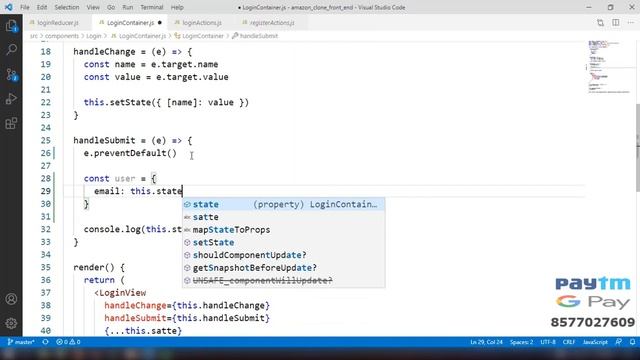Select 'shouldComponentUpdate?' suggestion
This screenshot has width=640, height=360.
(x=284, y=255)
